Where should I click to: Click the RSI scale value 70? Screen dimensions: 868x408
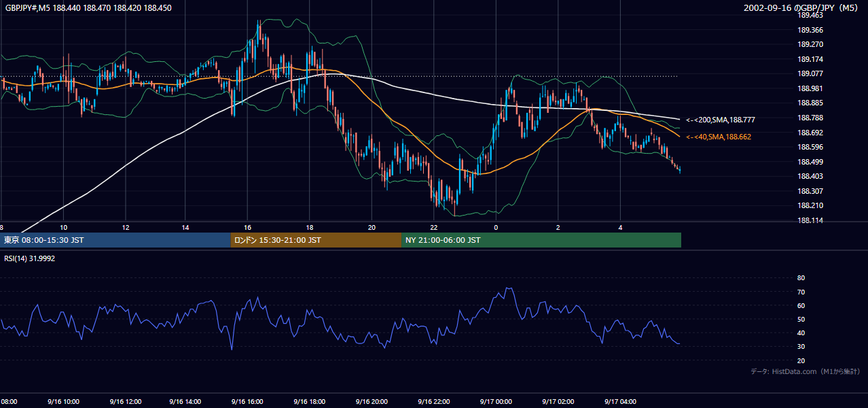[801, 292]
